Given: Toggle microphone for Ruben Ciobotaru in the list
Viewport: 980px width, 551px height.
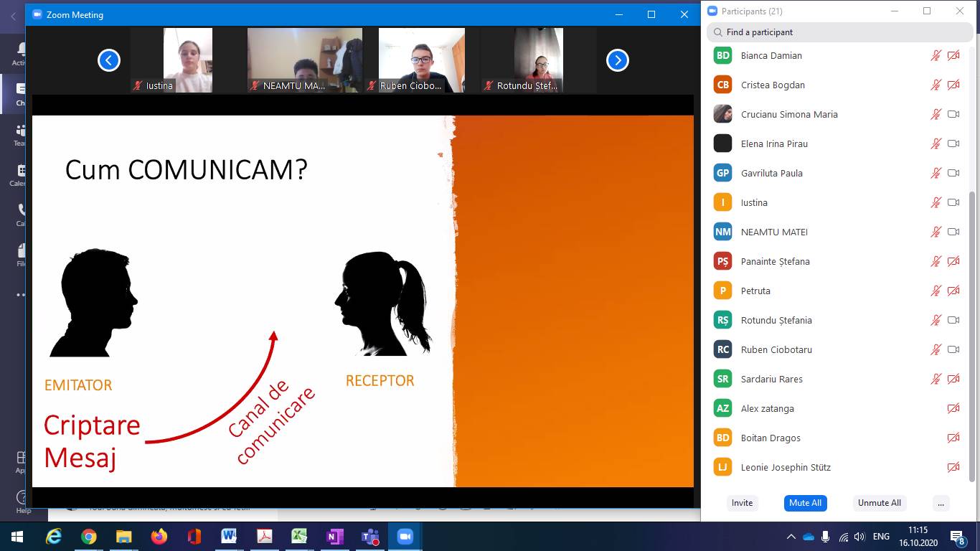Looking at the screenshot, I should [936, 349].
